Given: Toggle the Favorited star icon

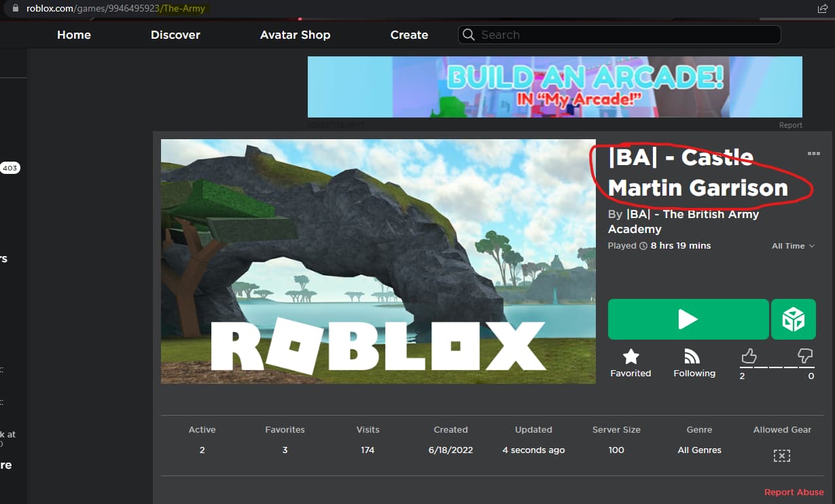Looking at the screenshot, I should click(x=631, y=357).
